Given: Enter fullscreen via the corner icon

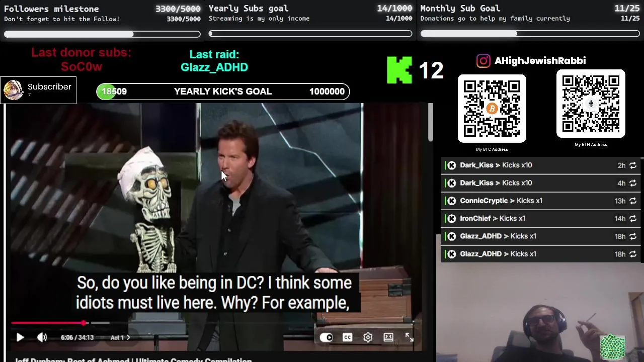Looking at the screenshot, I should point(409,337).
